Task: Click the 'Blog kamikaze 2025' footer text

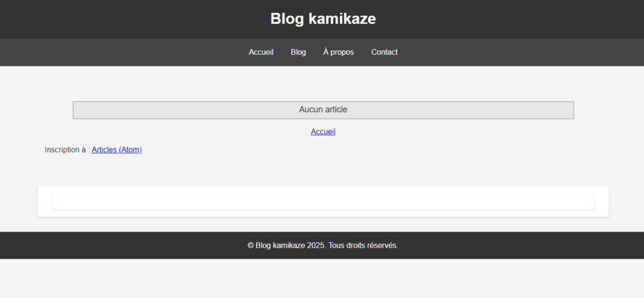Action: [290, 246]
